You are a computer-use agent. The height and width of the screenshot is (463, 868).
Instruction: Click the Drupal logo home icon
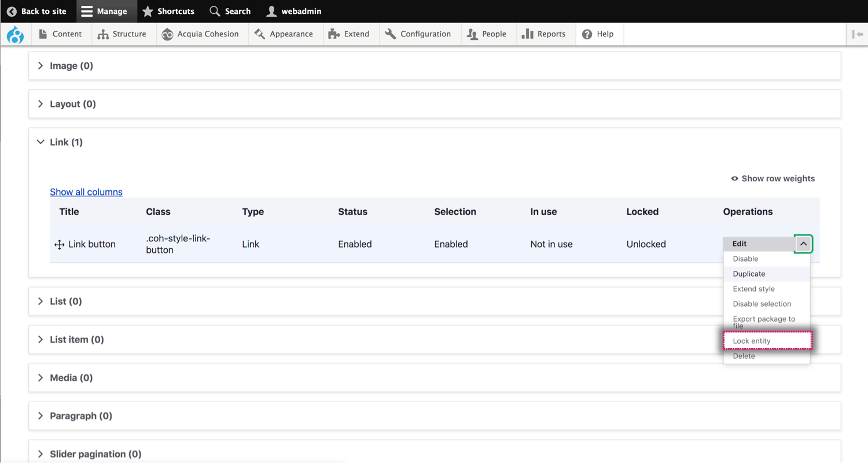click(15, 35)
